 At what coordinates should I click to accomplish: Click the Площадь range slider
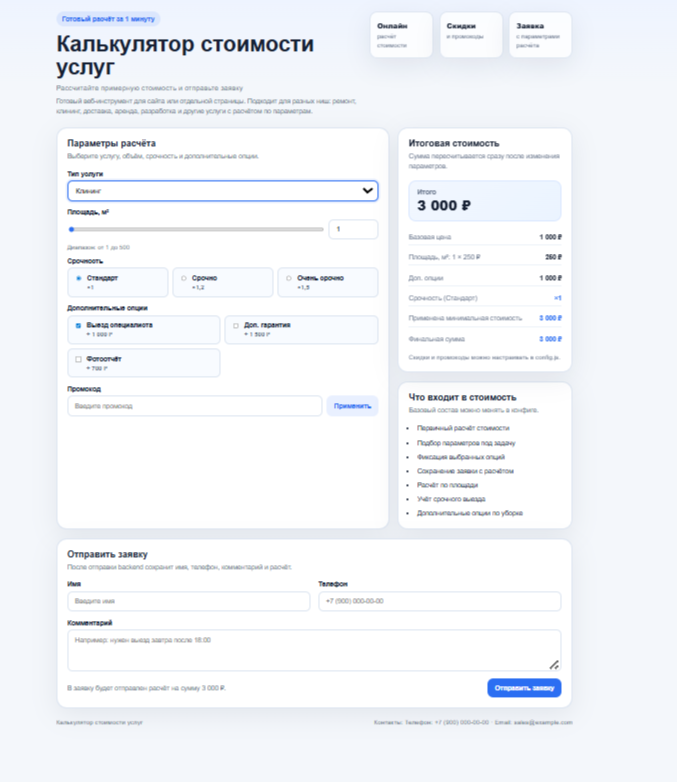[x=196, y=229]
